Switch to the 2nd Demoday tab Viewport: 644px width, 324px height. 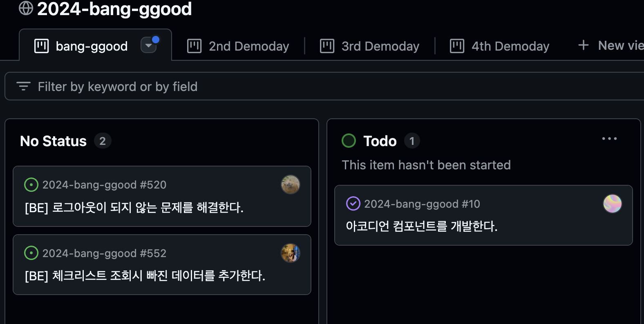(x=238, y=46)
